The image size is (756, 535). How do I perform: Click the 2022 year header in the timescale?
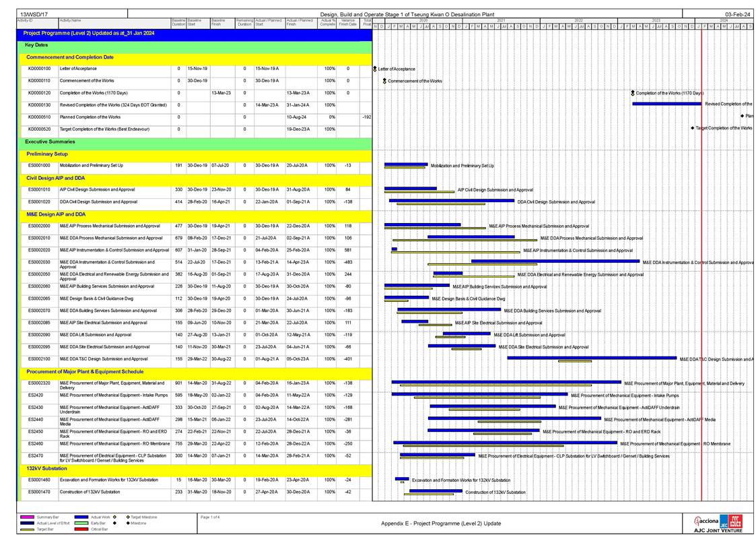click(x=578, y=21)
